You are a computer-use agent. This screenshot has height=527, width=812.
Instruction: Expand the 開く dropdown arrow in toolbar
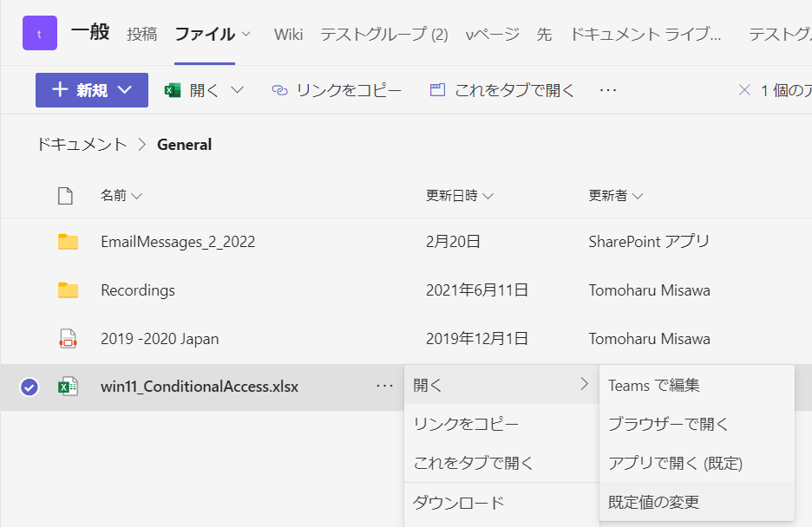point(237,90)
